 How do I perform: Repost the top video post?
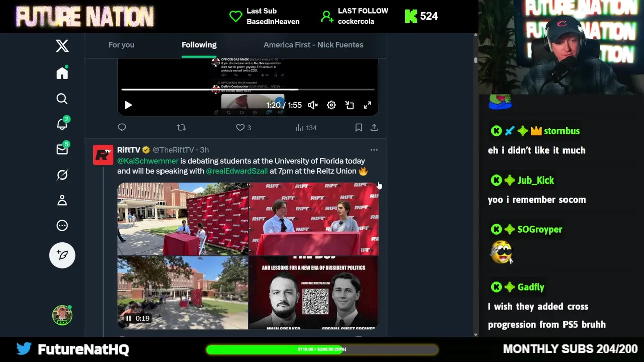(x=181, y=127)
